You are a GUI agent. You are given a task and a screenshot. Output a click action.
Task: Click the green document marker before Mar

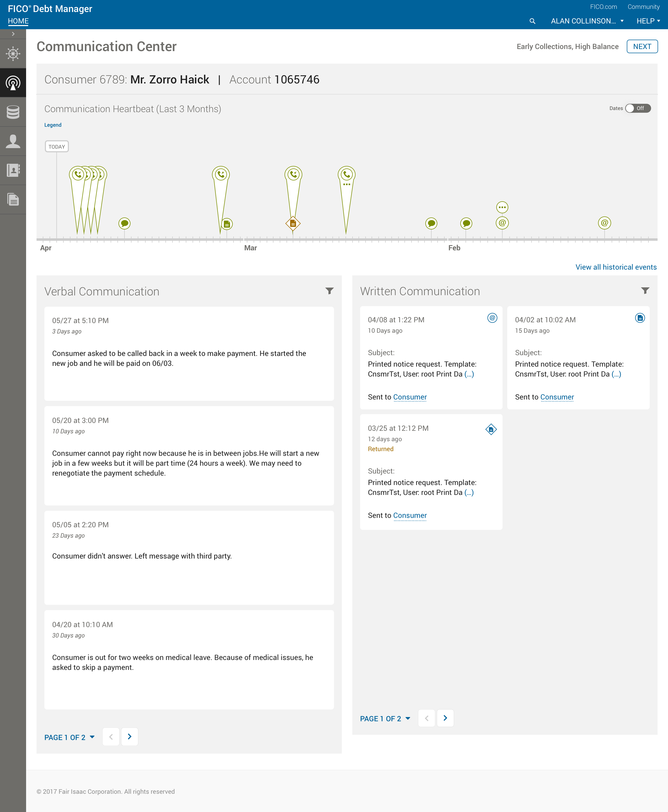tap(227, 224)
